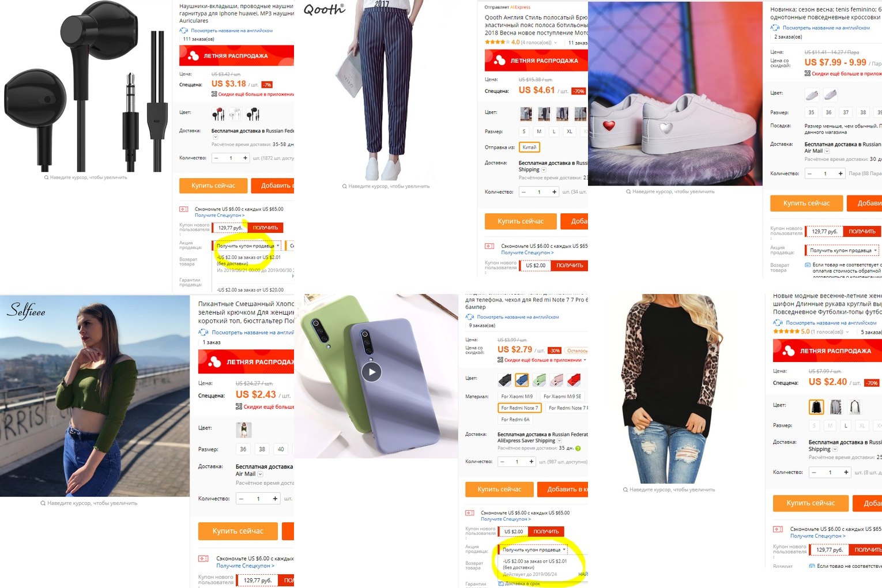Image resolution: width=882 pixels, height=588 pixels.
Task: Increase earphones quantity with plus button
Action: tap(245, 158)
